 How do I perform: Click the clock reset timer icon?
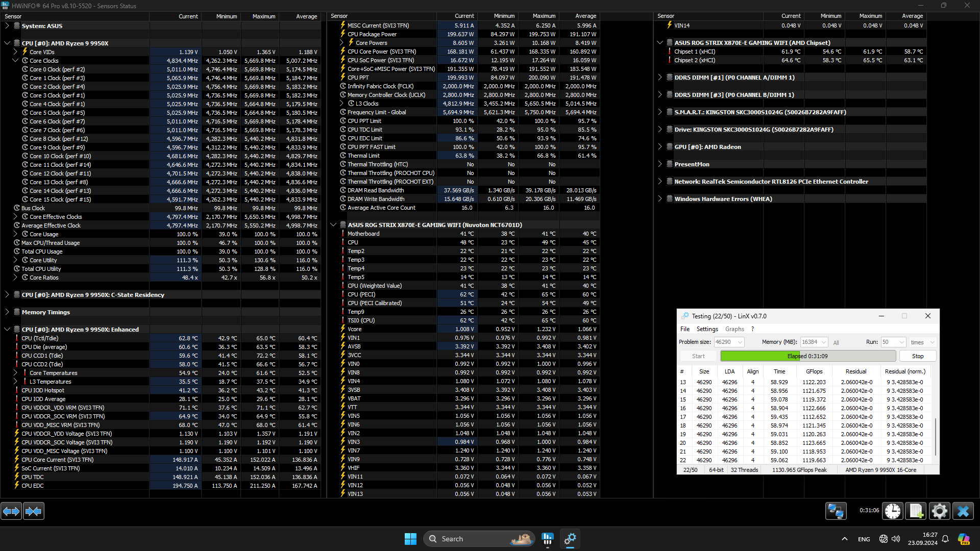point(893,511)
